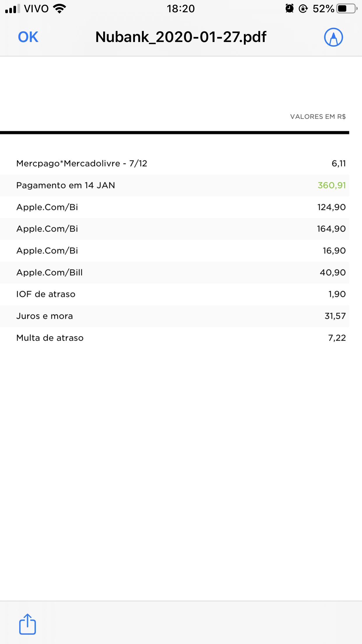Tap the 31,57 interest amount
This screenshot has height=644, width=362.
tap(335, 316)
